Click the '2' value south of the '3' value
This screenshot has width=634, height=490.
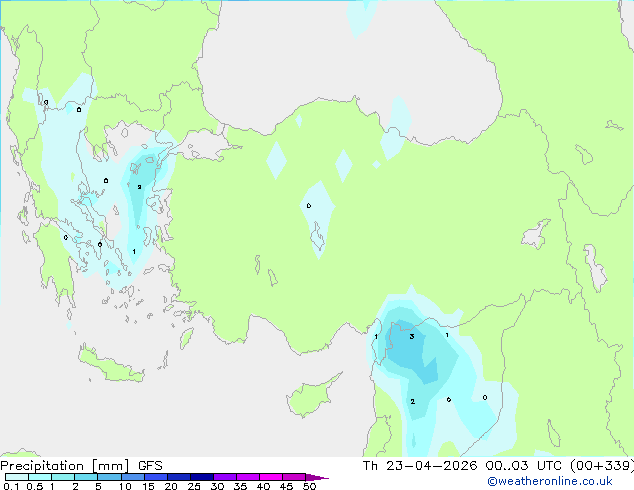coord(412,401)
